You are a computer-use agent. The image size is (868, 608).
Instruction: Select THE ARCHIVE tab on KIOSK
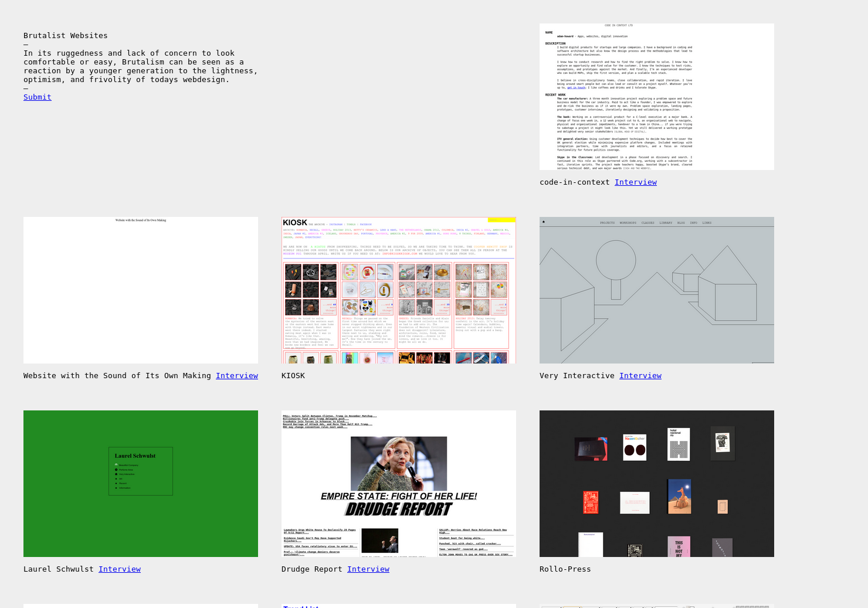click(x=318, y=225)
